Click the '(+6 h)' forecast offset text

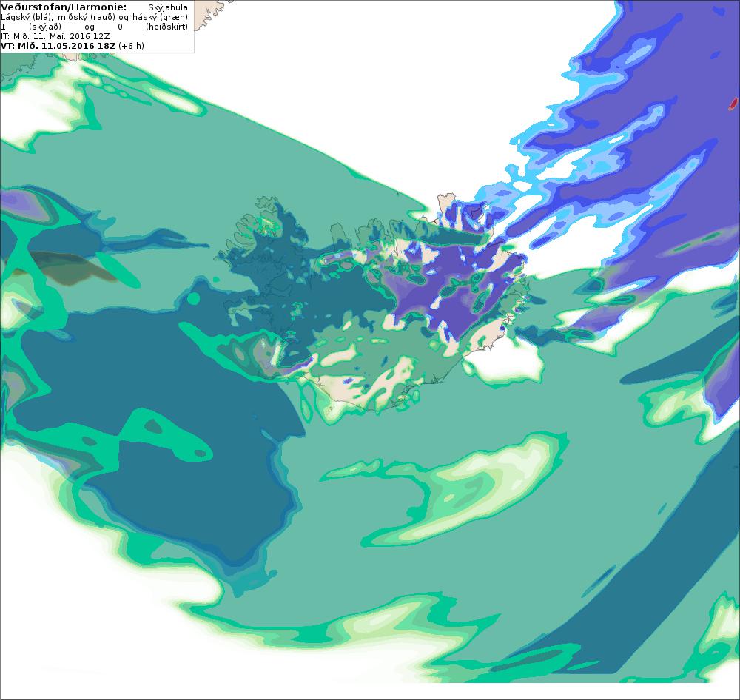tap(131, 46)
